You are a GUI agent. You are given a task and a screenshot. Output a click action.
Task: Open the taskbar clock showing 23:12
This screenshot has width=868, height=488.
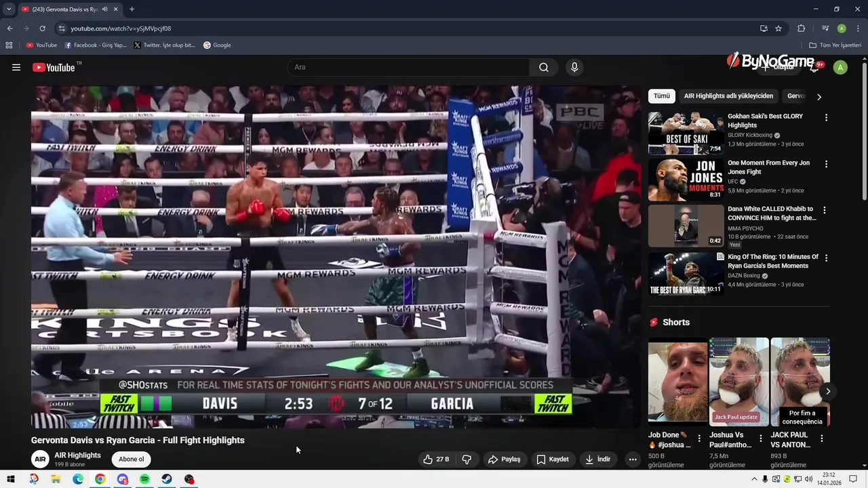point(829,479)
